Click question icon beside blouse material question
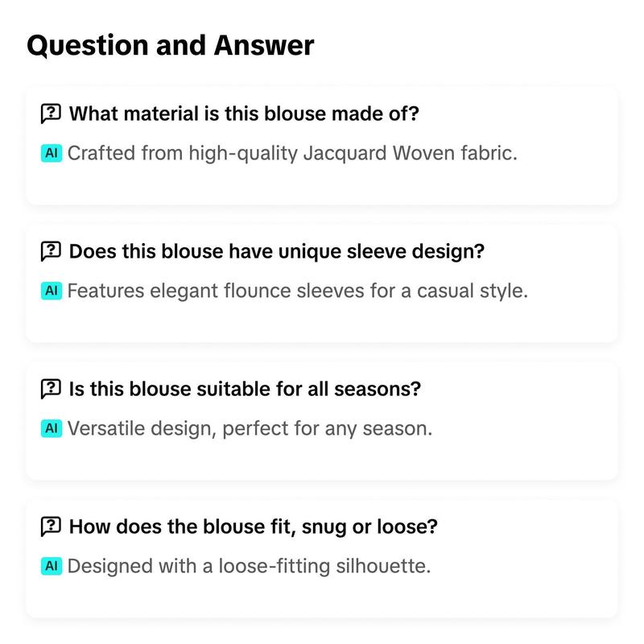 tap(51, 114)
